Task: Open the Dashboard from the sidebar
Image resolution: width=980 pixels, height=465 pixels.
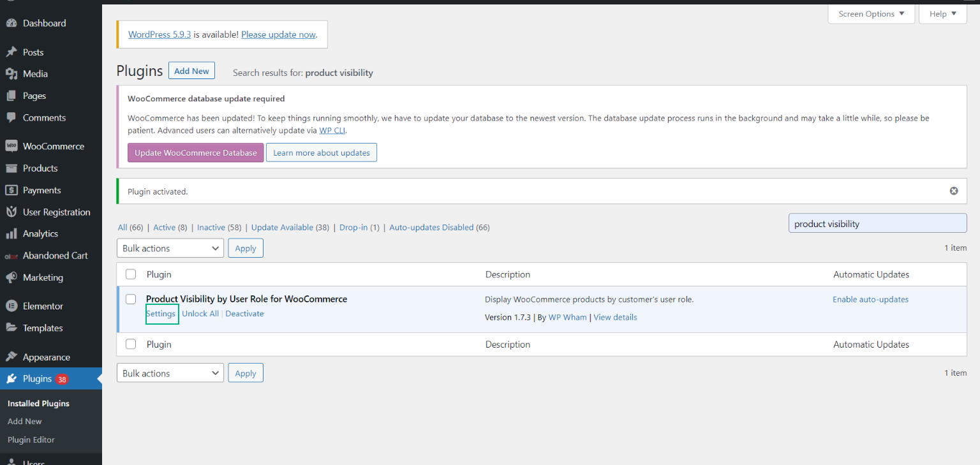Action: click(x=13, y=23)
